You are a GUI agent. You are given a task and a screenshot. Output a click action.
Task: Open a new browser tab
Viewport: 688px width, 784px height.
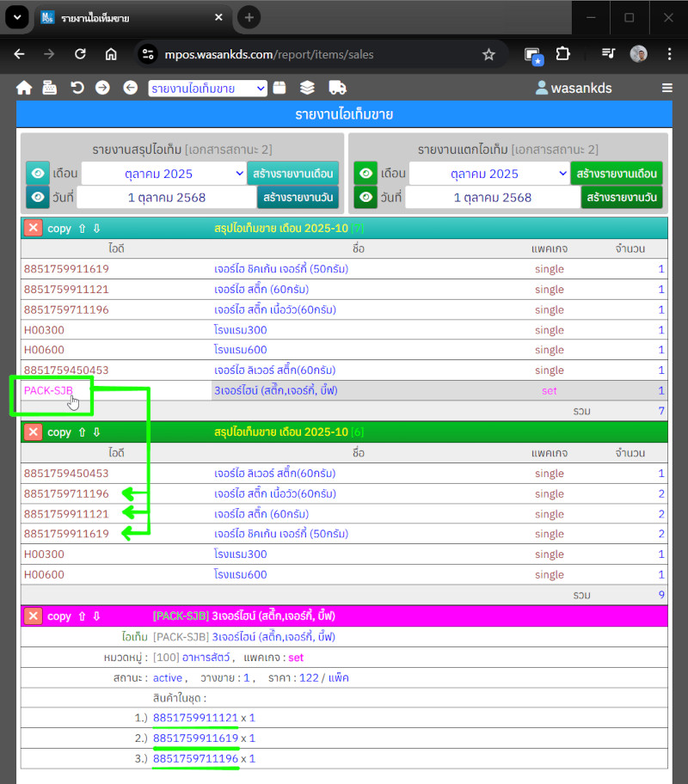(249, 17)
